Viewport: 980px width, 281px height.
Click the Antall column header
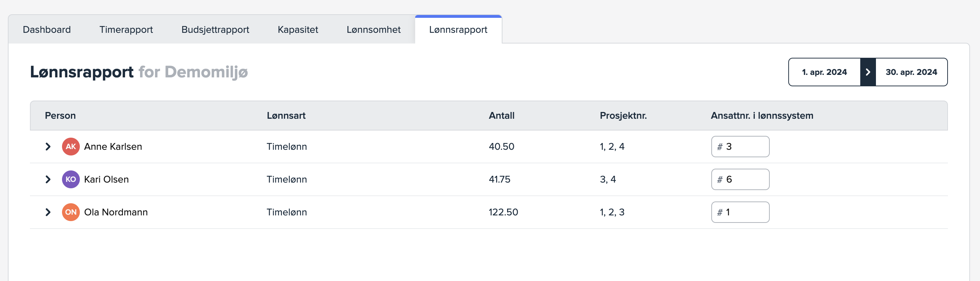(501, 116)
